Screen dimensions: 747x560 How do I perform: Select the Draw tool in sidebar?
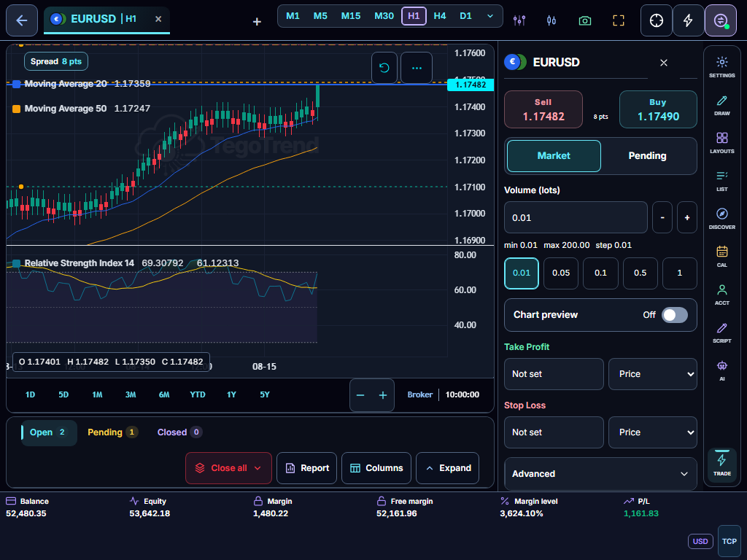pyautogui.click(x=721, y=105)
